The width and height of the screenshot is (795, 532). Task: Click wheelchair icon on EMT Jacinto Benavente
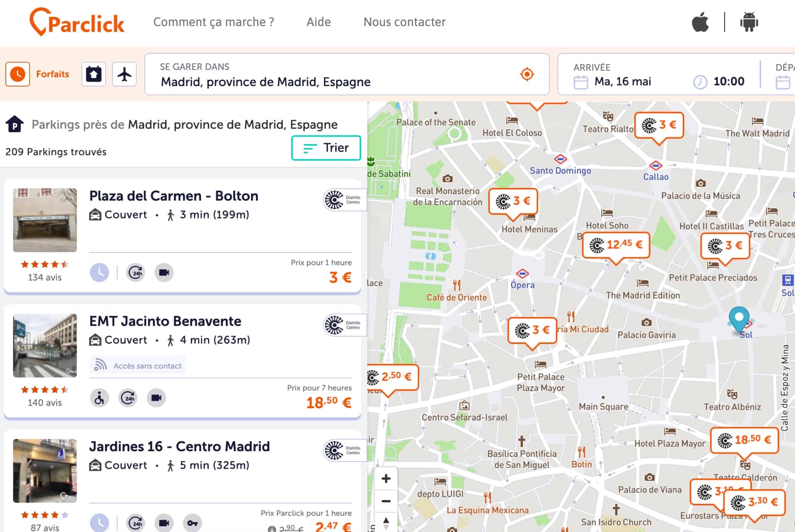coord(99,398)
